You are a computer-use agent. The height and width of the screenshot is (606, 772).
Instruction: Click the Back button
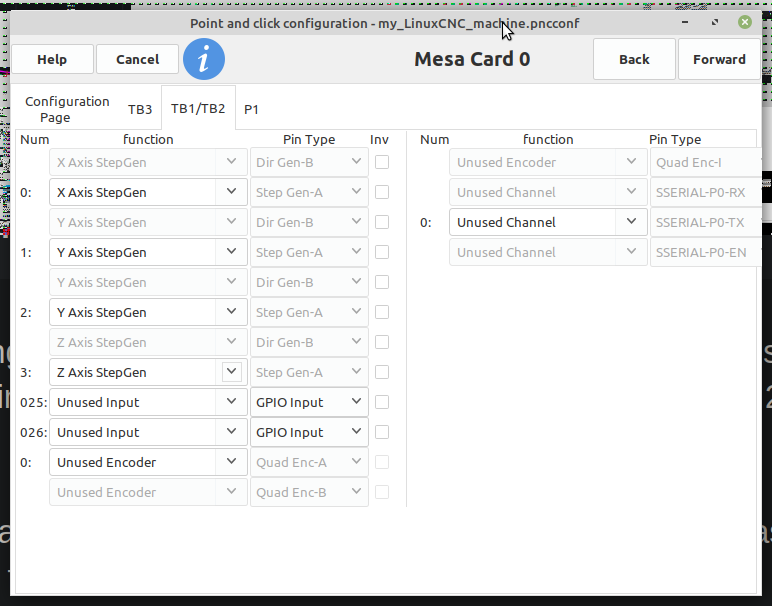pyautogui.click(x=634, y=60)
